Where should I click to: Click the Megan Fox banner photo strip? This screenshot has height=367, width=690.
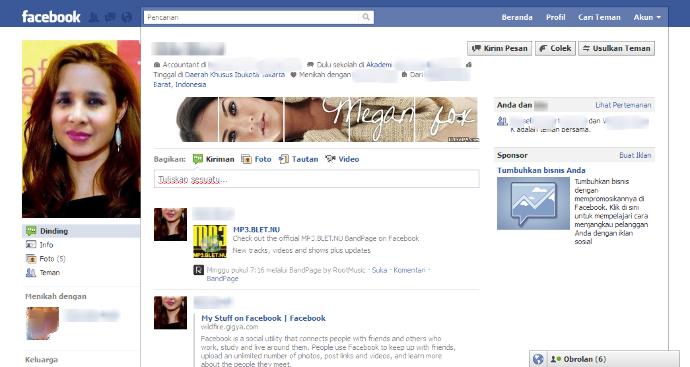[327, 120]
